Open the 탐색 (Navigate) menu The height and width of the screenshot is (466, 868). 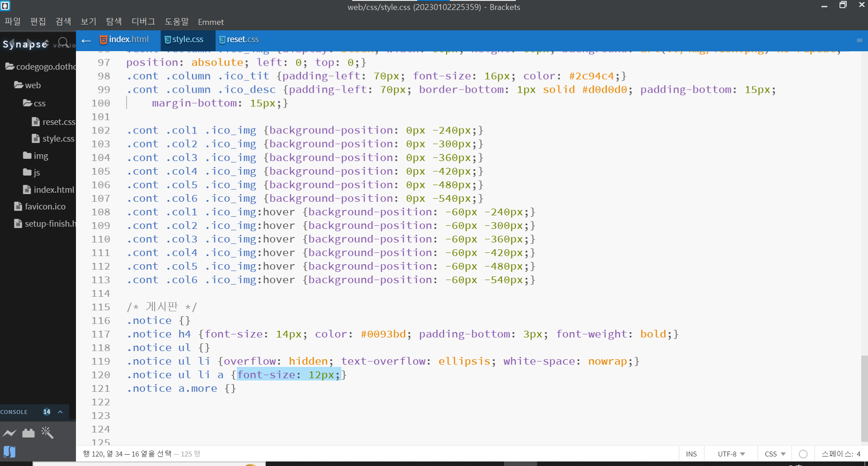pyautogui.click(x=114, y=22)
